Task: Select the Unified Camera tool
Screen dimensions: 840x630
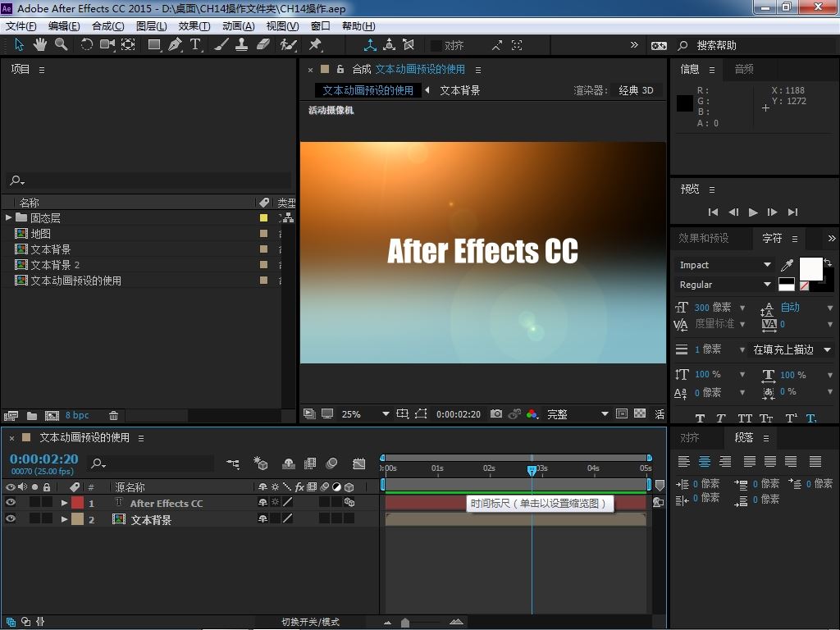Action: coord(107,44)
